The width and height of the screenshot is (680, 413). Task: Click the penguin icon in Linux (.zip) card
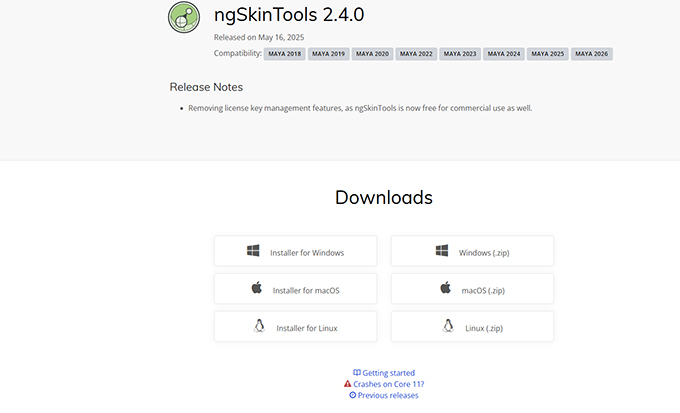(x=448, y=325)
